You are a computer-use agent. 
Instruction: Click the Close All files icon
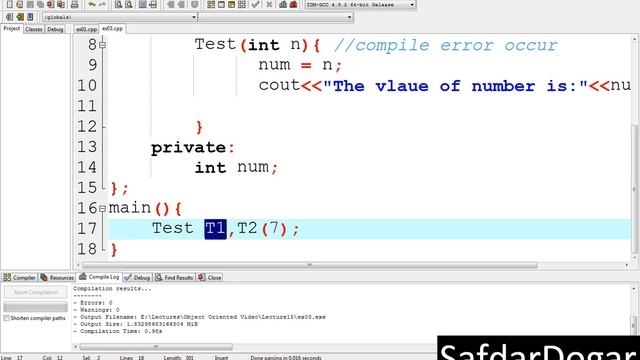point(60,4)
